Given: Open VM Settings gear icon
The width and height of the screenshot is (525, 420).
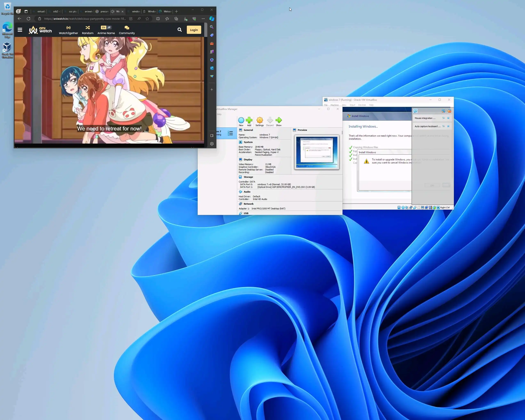Looking at the screenshot, I should [260, 120].
